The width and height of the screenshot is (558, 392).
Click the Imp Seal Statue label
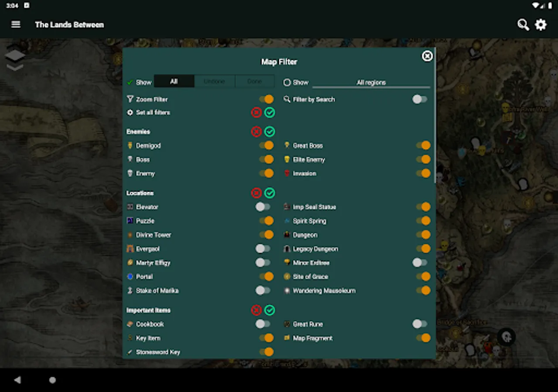tap(314, 207)
